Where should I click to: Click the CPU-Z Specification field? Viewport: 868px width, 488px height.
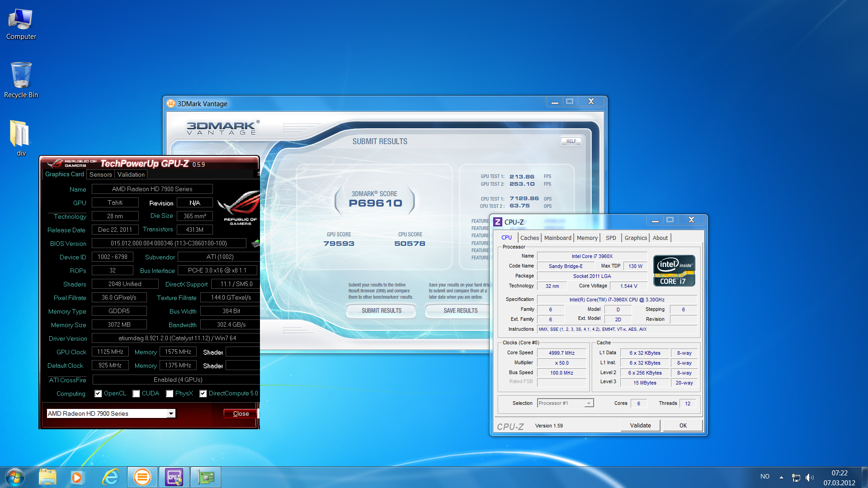coord(617,300)
